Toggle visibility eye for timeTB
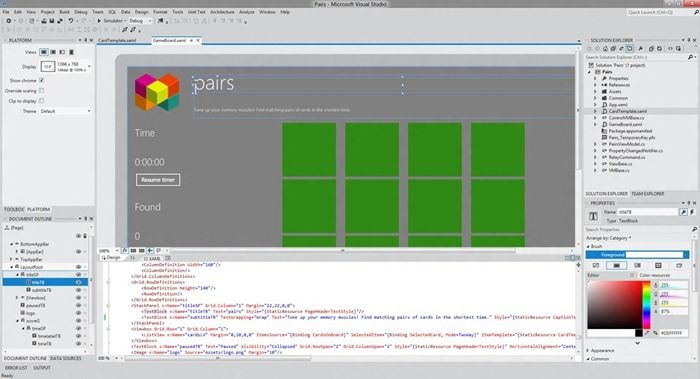 (x=79, y=344)
